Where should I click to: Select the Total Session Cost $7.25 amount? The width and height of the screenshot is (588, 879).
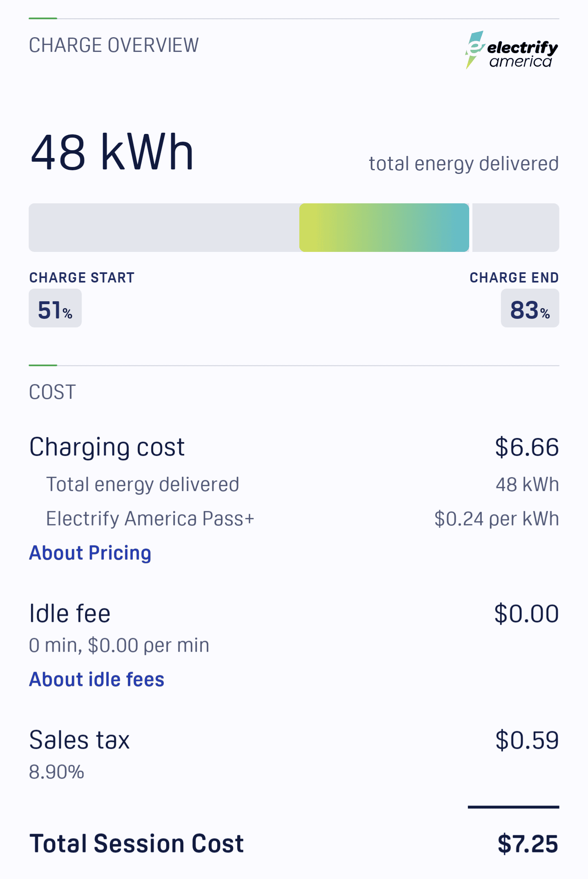coord(528,844)
